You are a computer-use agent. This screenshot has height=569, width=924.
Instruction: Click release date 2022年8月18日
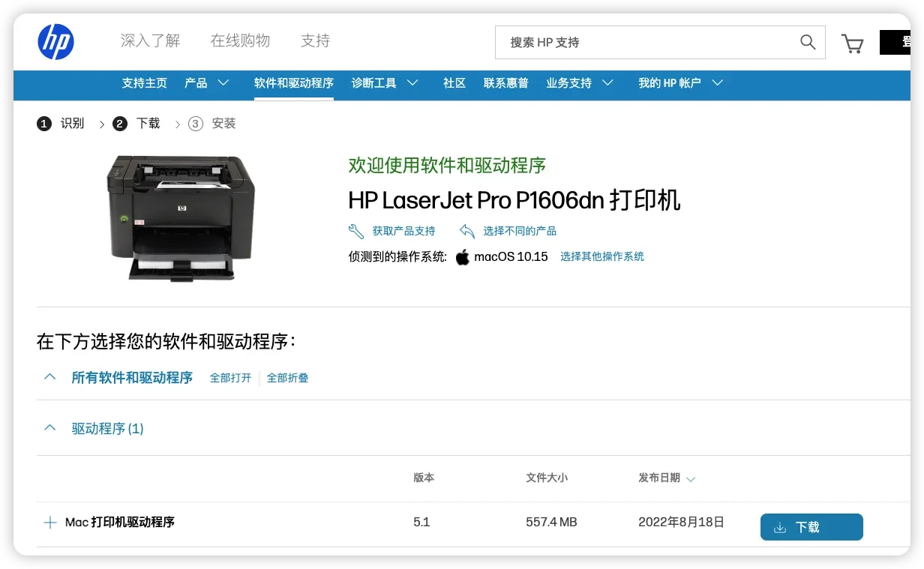pos(681,523)
